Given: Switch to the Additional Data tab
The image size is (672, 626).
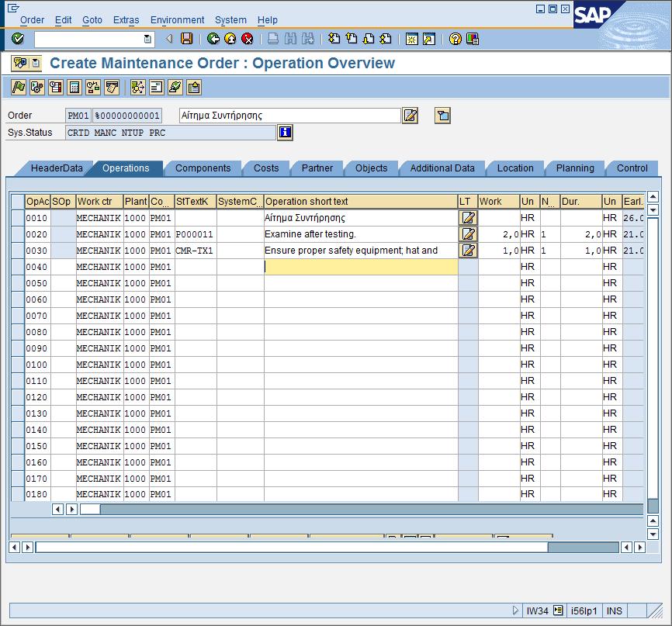Looking at the screenshot, I should [442, 168].
